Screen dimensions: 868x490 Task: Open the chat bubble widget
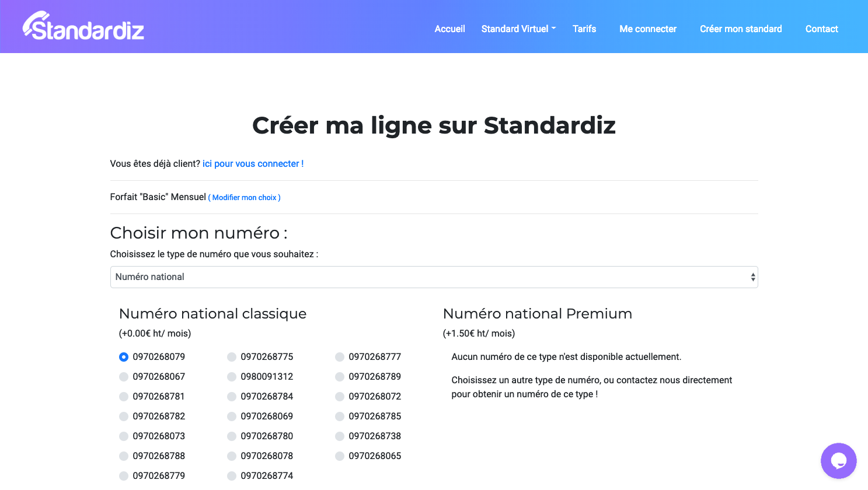(x=838, y=461)
